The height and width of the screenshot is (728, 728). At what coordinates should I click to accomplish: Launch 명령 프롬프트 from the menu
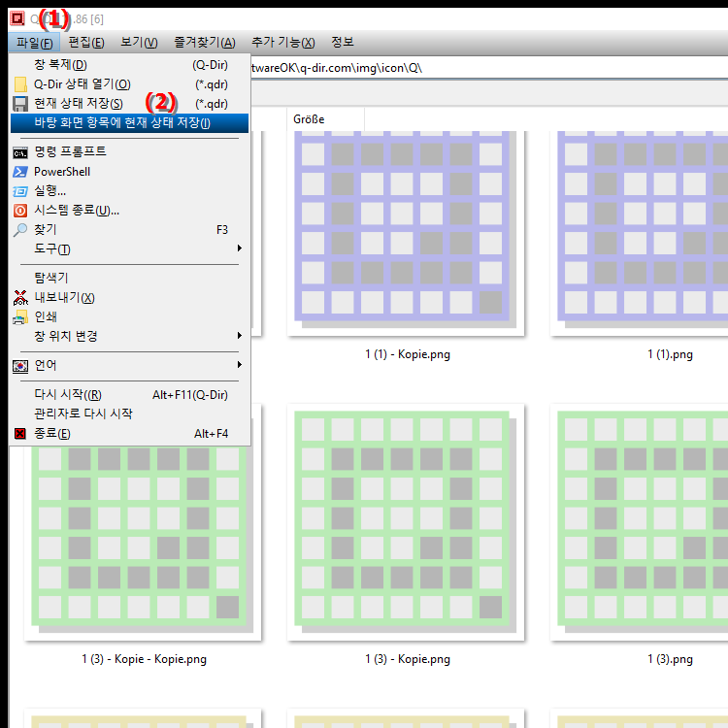(129, 152)
